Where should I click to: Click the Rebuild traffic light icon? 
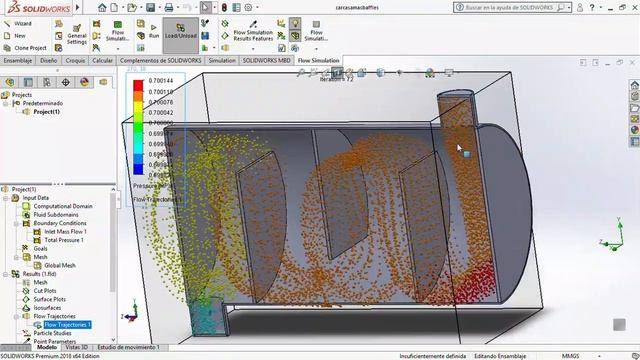click(224, 7)
